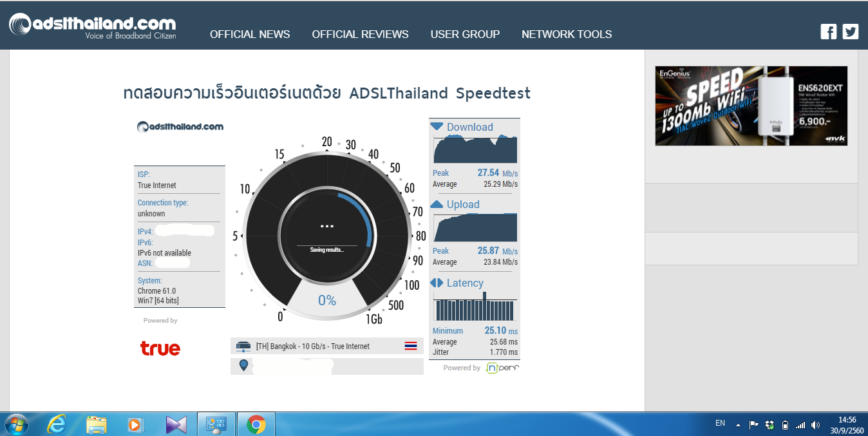Open the network signal tray icon
The image size is (868, 436).
click(800, 425)
